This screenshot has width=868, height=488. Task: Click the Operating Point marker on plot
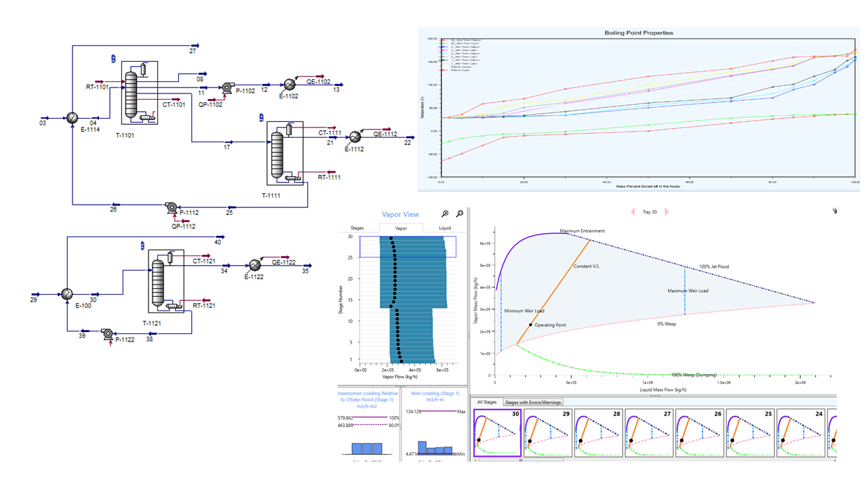pos(530,325)
